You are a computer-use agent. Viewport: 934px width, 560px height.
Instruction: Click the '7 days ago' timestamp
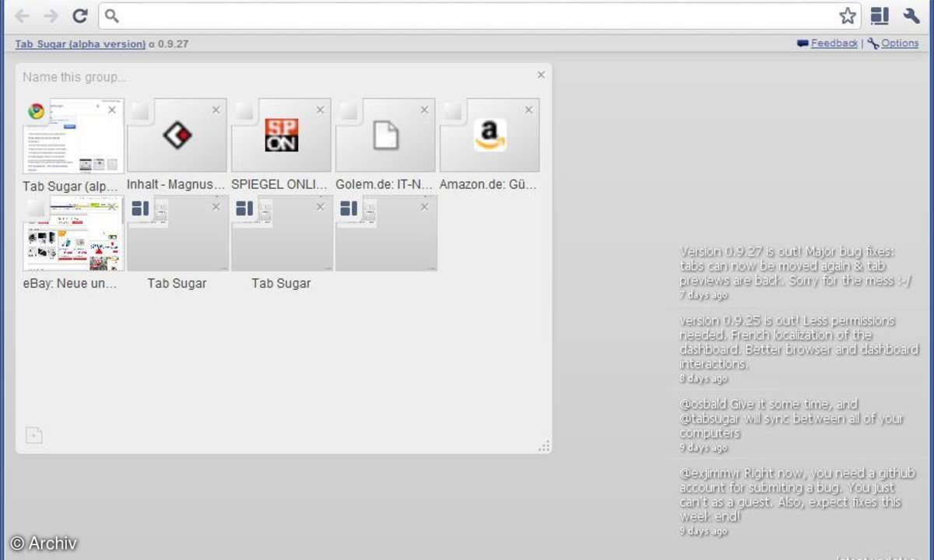click(x=704, y=296)
